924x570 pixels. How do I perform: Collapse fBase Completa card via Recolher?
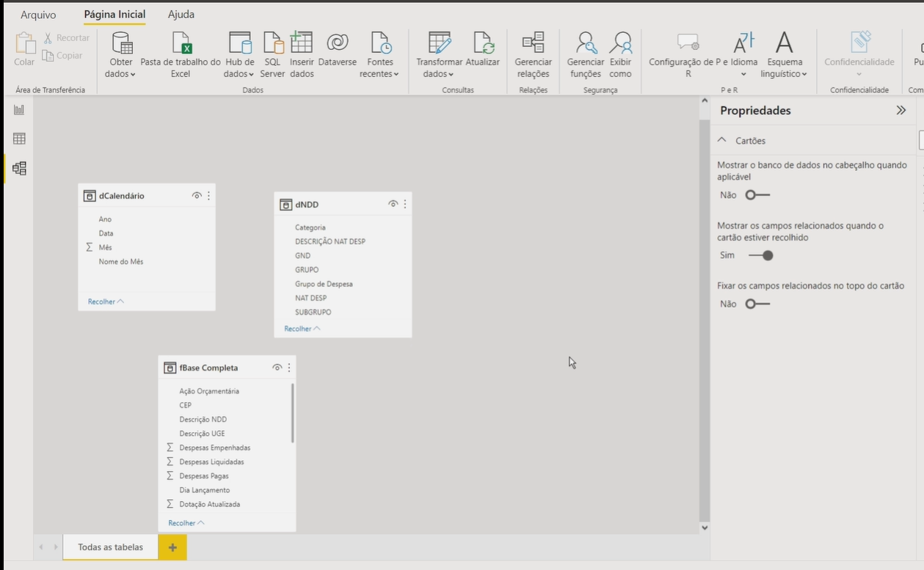186,523
